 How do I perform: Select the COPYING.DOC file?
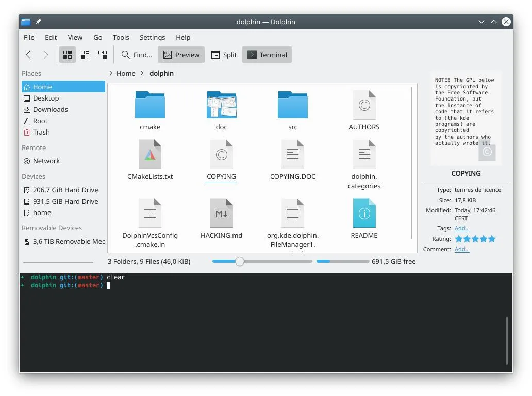pyautogui.click(x=293, y=160)
